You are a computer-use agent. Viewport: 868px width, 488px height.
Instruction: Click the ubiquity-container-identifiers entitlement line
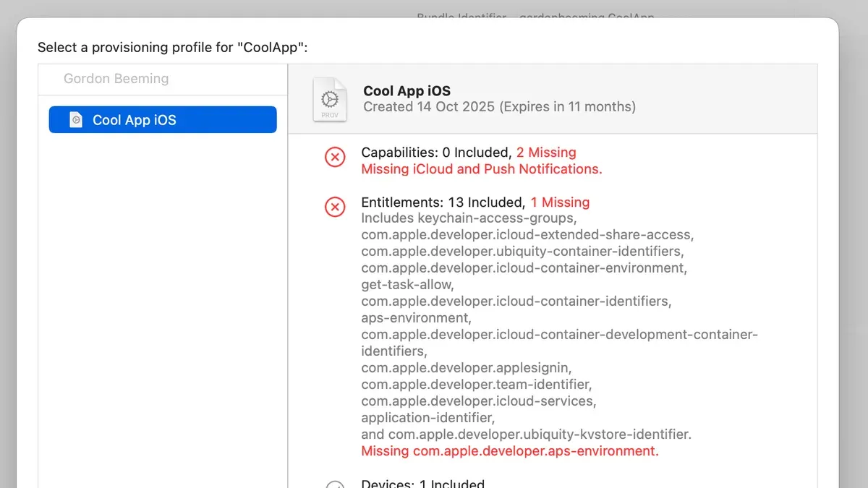coord(522,252)
